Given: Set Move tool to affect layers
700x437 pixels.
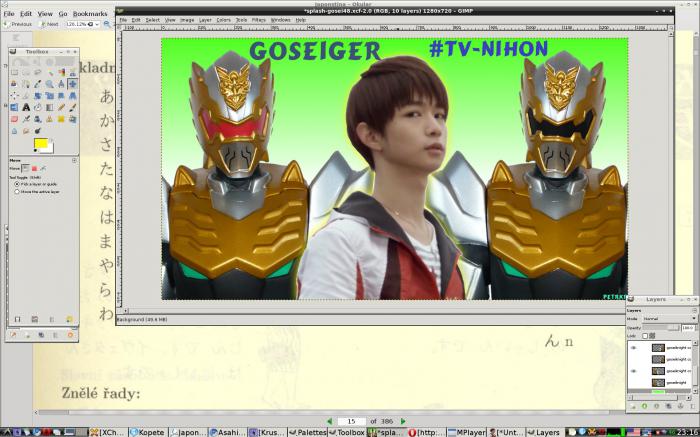Looking at the screenshot, I should coord(25,168).
